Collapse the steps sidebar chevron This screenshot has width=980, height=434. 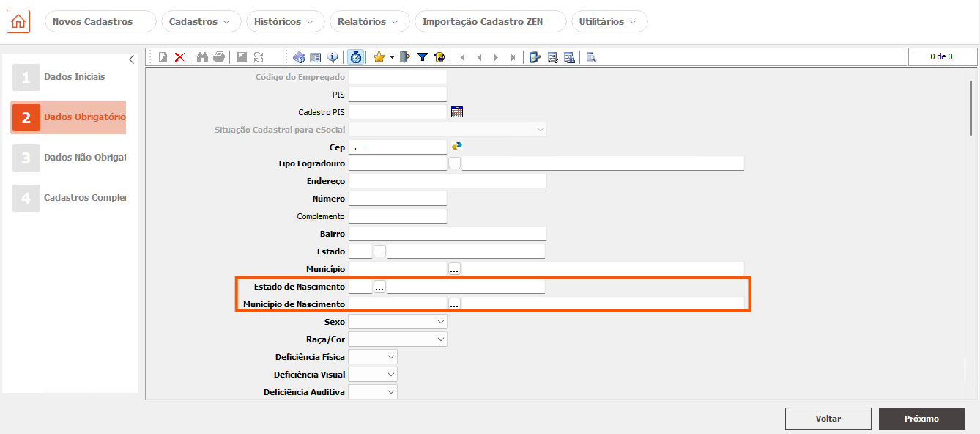pyautogui.click(x=131, y=59)
